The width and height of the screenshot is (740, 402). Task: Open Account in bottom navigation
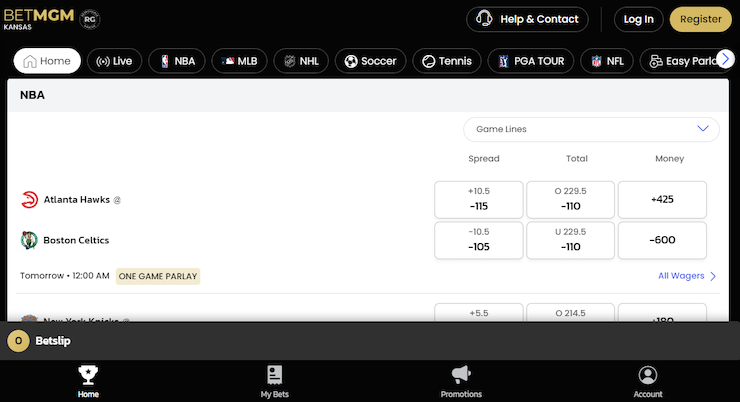(648, 382)
